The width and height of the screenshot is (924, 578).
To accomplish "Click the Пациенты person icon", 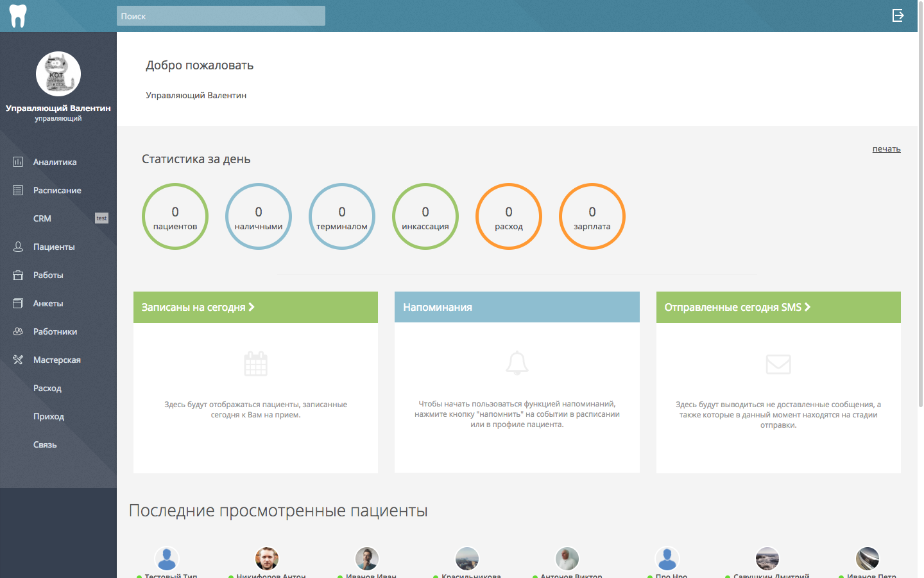I will (x=18, y=247).
